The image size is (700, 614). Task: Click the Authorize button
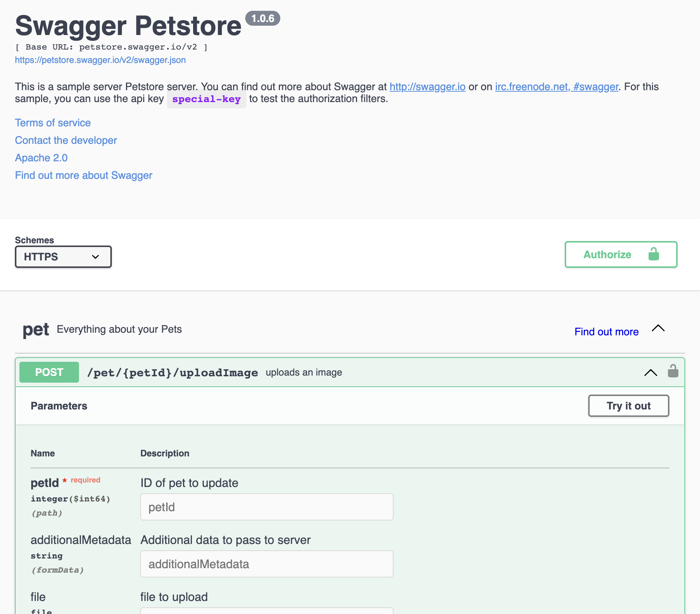point(621,254)
